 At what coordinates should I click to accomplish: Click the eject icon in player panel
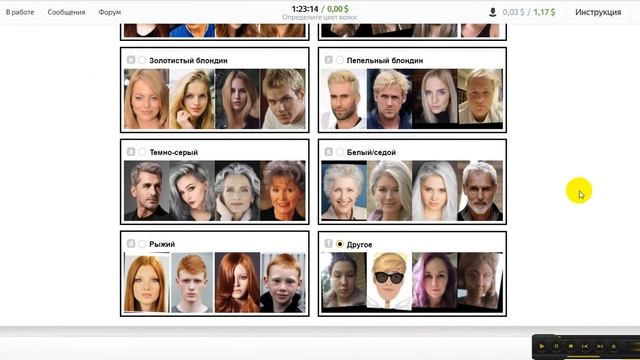613,347
